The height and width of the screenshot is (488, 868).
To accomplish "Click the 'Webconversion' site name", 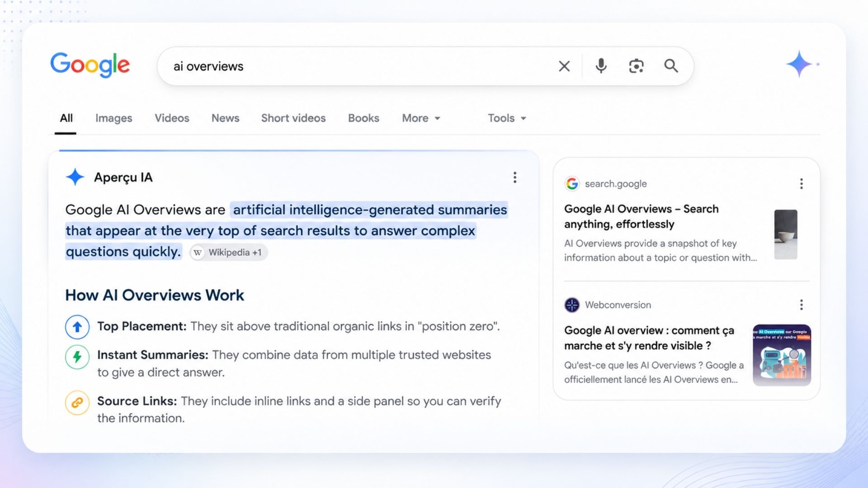I will pyautogui.click(x=618, y=305).
